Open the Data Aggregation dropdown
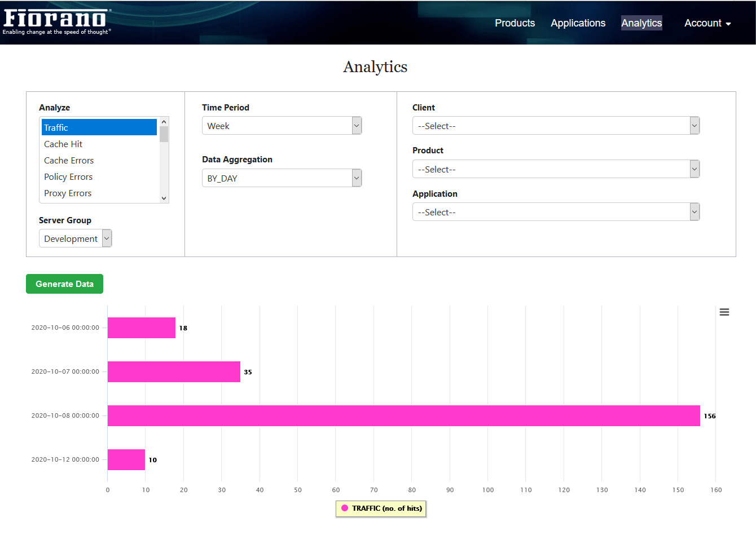 click(282, 178)
